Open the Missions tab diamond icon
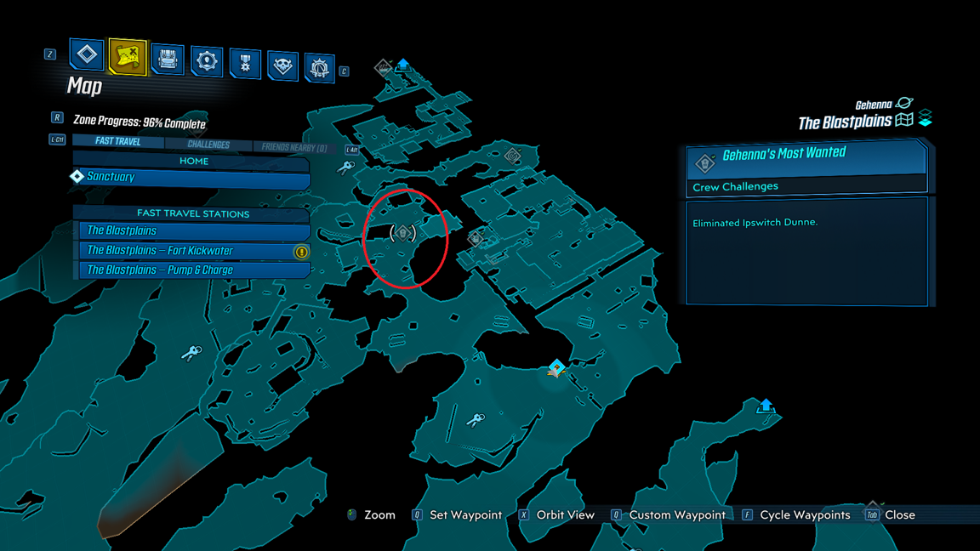Image resolution: width=980 pixels, height=551 pixels. 86,55
